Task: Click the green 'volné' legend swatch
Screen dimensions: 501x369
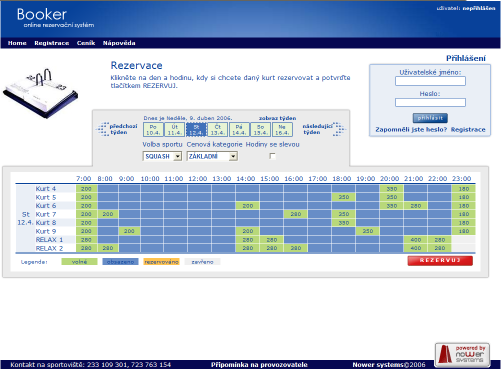Action: click(79, 262)
